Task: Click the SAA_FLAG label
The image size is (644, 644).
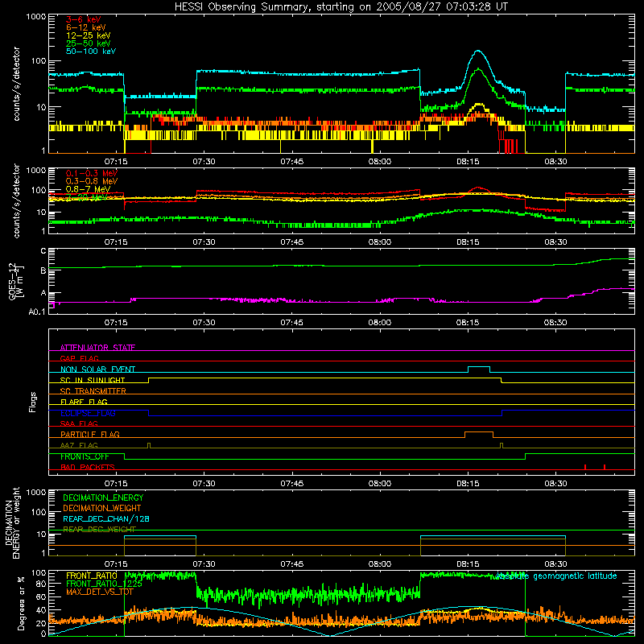Action: pos(79,423)
